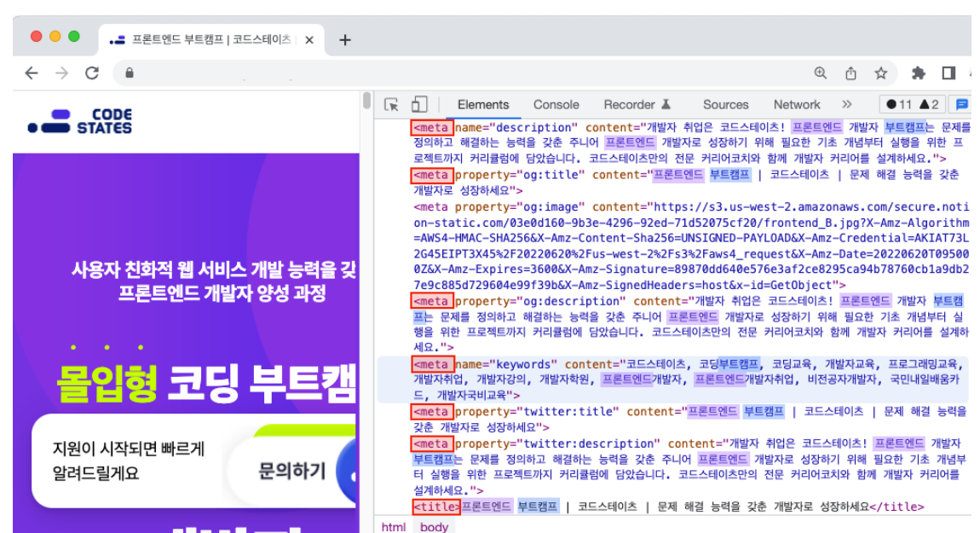Select the meta og:description node
The width and height of the screenshot is (980, 533).
690,324
